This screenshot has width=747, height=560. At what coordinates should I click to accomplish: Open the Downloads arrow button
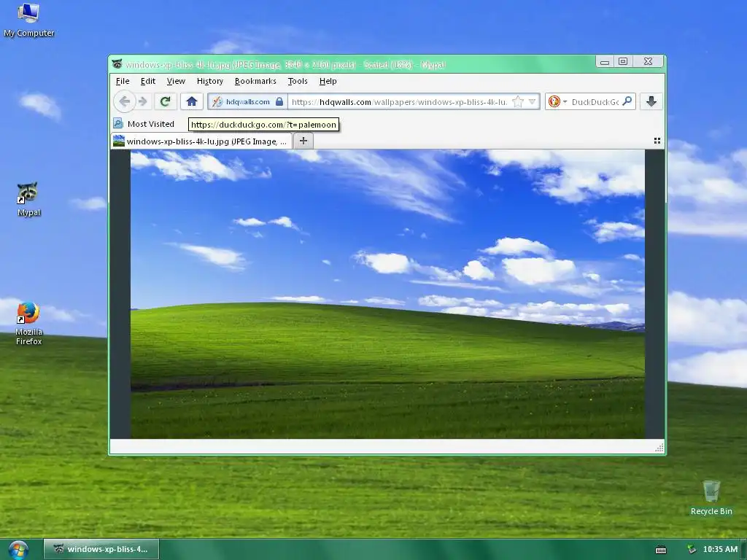point(651,101)
